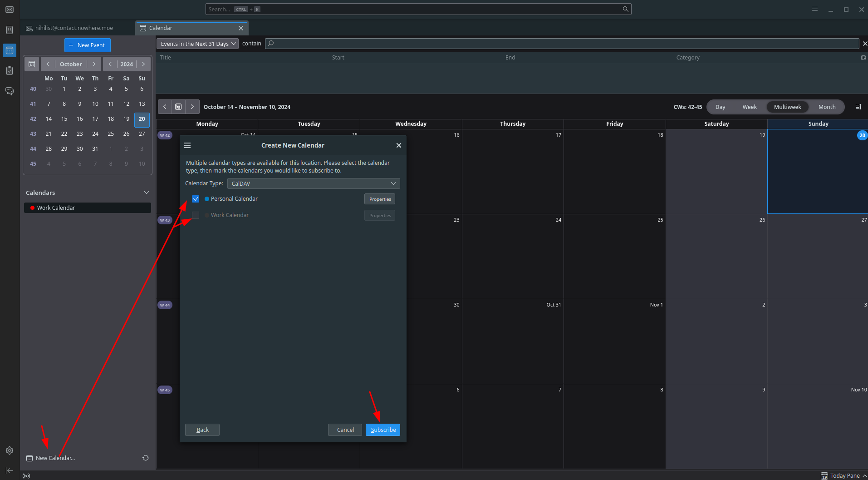The image size is (868, 480).
Task: Open the Mail space icon
Action: (x=10, y=10)
